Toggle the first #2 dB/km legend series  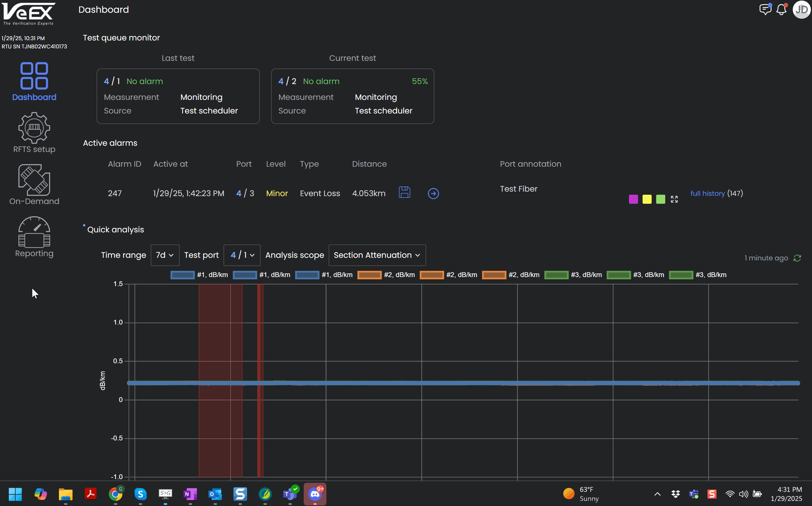tap(369, 275)
